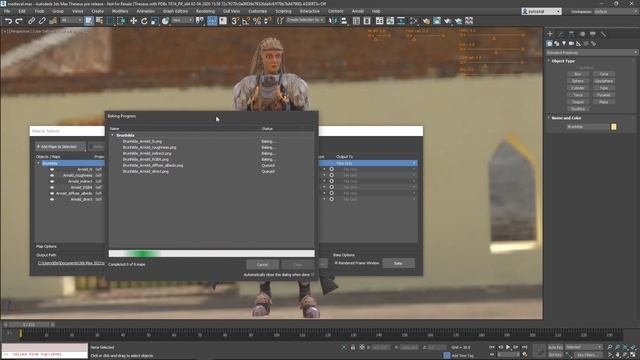Click output radio circle in first map row
This screenshot has height=360, width=640.
(332, 169)
